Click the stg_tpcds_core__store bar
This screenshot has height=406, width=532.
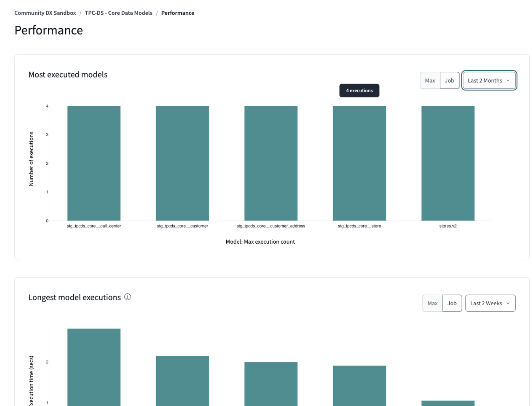tap(359, 163)
